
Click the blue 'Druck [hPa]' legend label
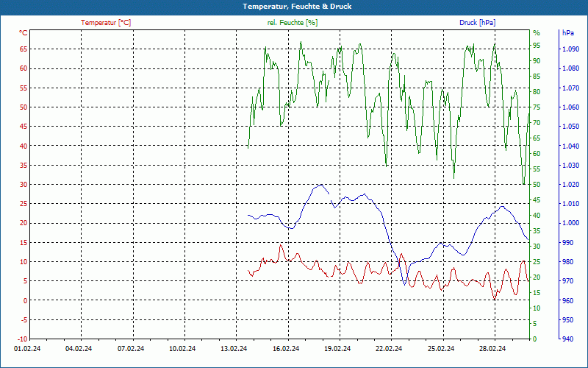(x=477, y=23)
